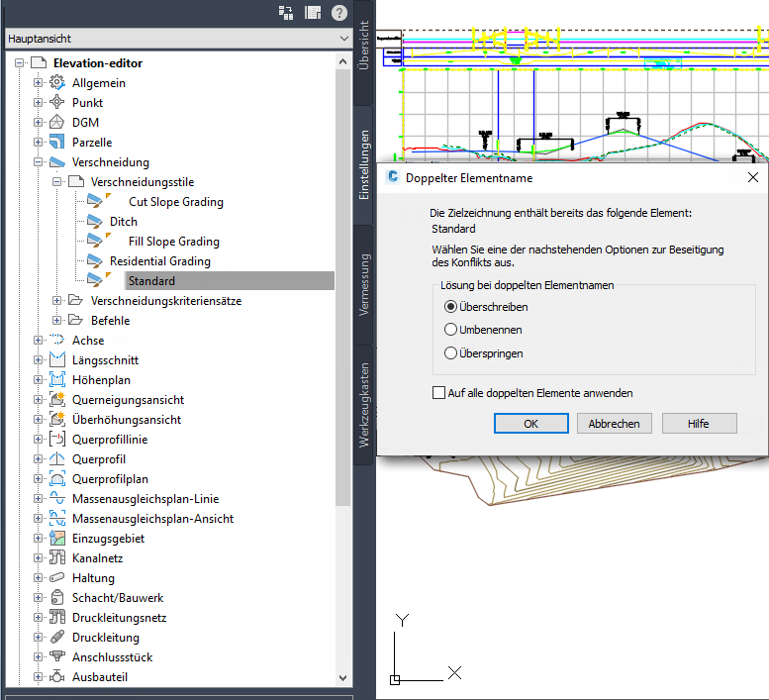Click the Ausbauteil appurtenance icon
The height and width of the screenshot is (700, 769).
click(56, 676)
